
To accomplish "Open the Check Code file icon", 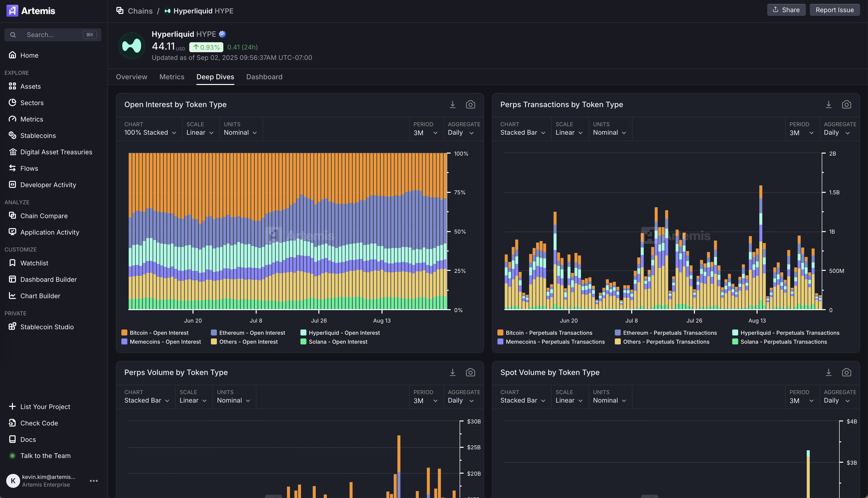I will 12,423.
